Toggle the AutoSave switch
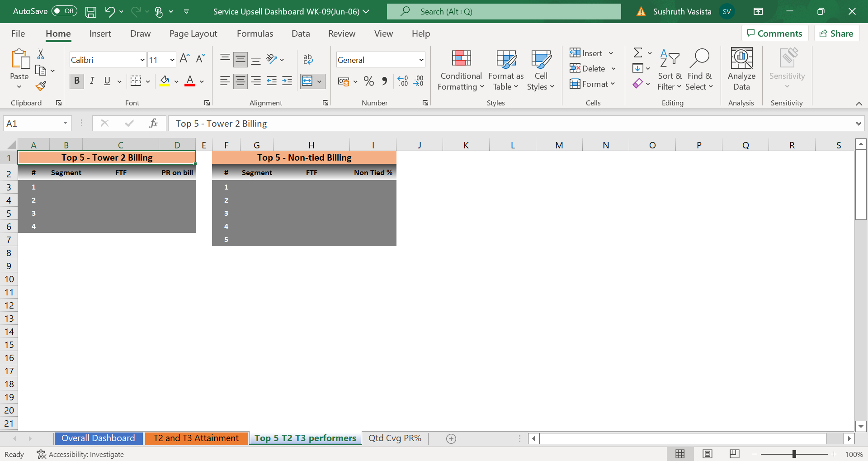 [x=64, y=11]
